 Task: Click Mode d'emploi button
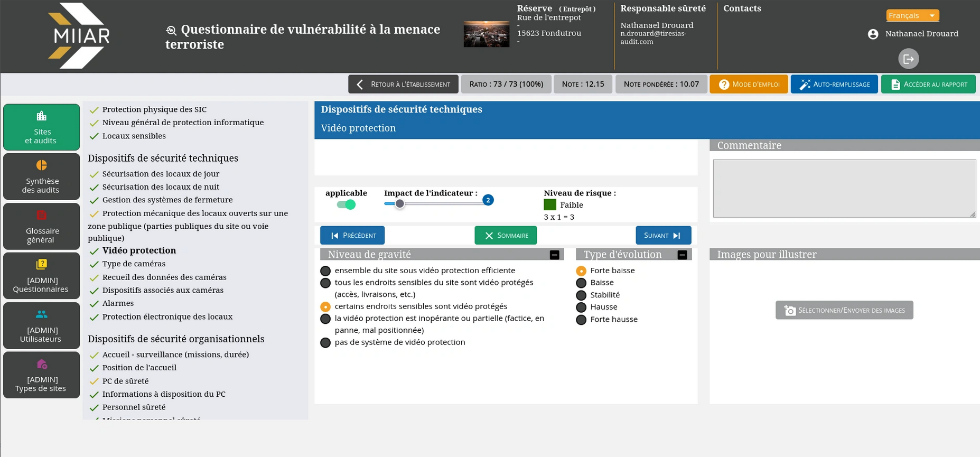749,85
